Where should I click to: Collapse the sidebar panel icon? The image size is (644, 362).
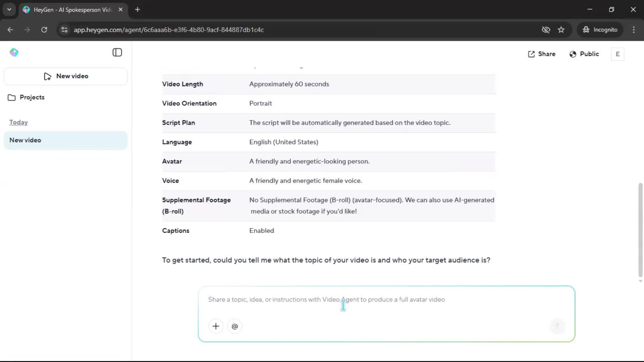[117, 52]
